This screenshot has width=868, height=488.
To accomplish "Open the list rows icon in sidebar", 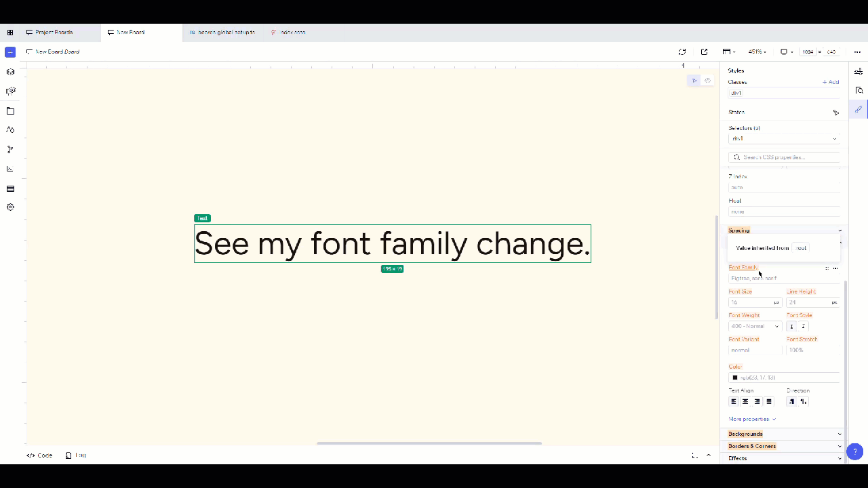I will point(10,188).
